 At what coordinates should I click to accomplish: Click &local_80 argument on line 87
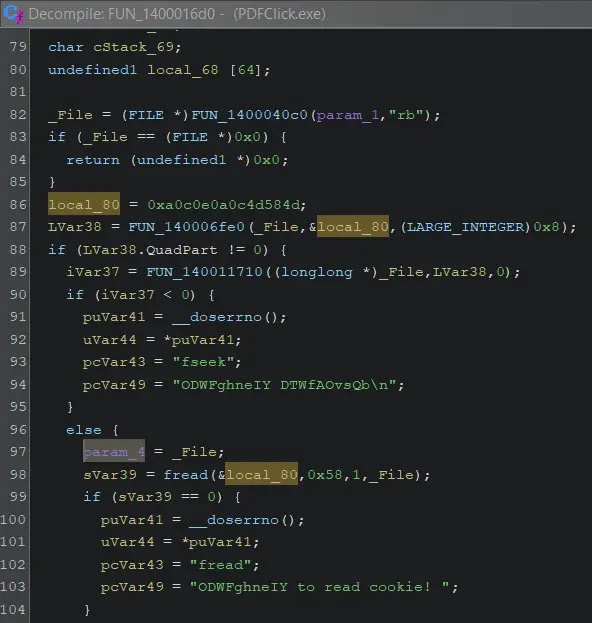pyautogui.click(x=349, y=226)
